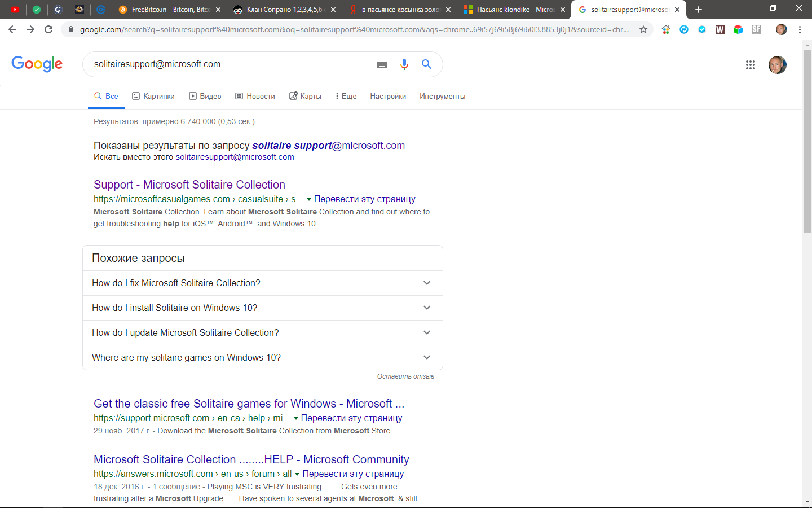
Task: Close the active solitairesupport Google tab
Action: 677,10
